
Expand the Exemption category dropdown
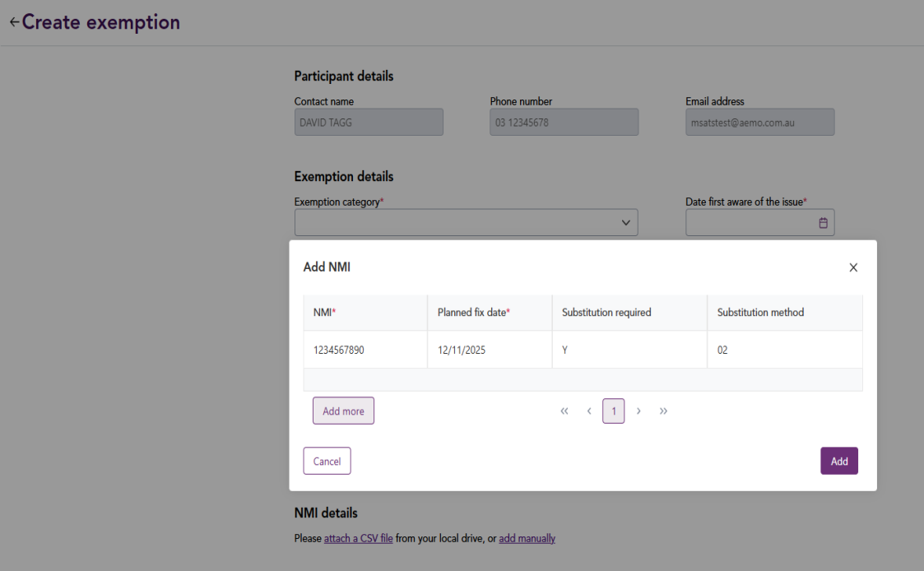tap(466, 223)
